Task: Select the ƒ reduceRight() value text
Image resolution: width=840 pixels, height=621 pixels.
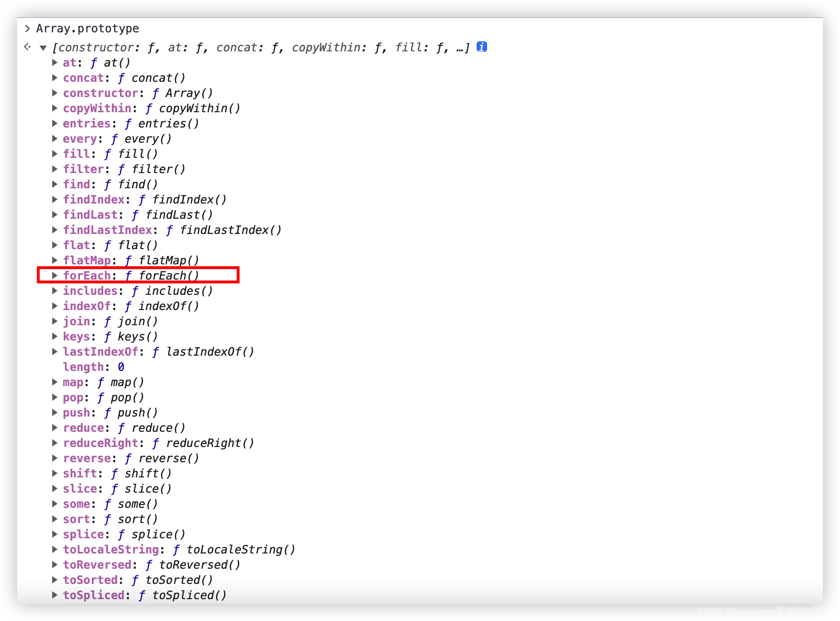Action: click(203, 443)
